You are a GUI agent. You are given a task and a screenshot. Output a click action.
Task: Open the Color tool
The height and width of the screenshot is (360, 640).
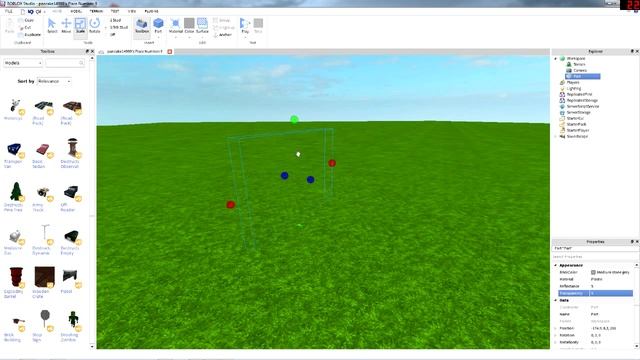[x=189, y=26]
